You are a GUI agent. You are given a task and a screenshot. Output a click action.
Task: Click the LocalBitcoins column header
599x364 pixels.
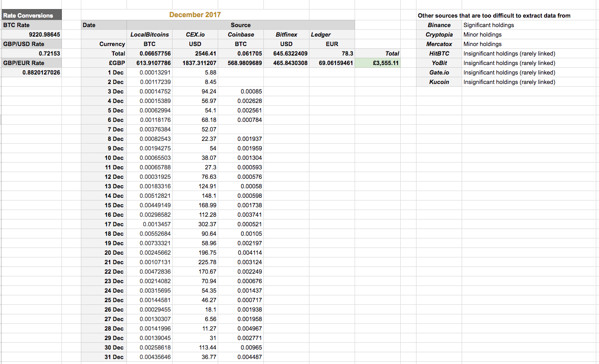click(x=150, y=34)
